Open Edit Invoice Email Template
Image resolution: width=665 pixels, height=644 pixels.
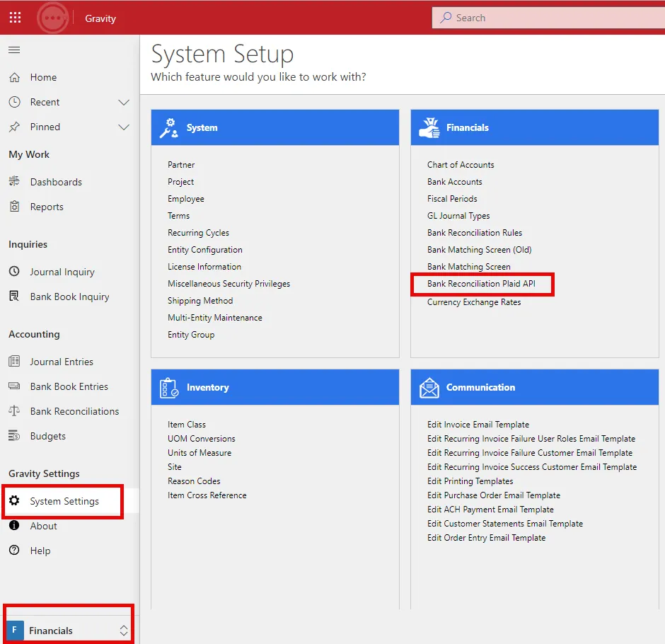(x=478, y=425)
